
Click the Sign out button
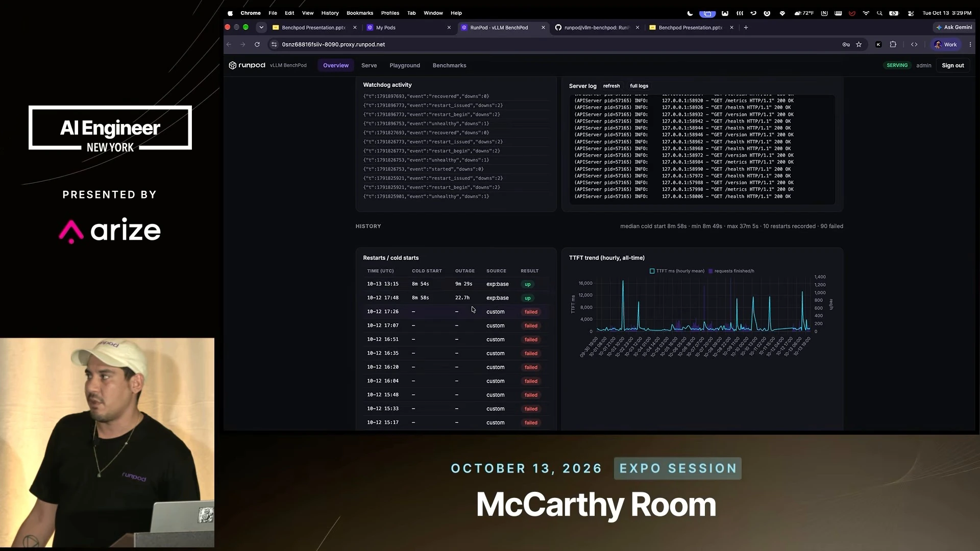click(953, 65)
